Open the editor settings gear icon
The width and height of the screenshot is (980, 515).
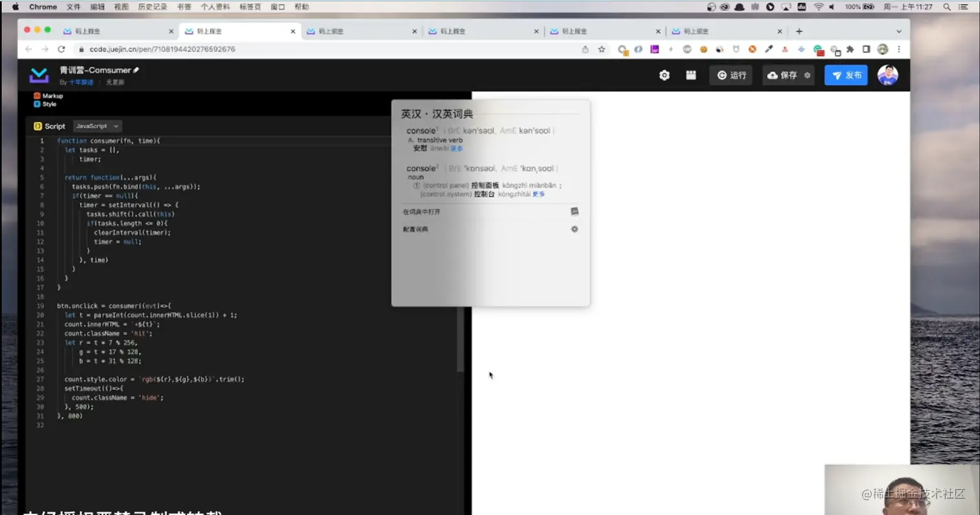point(664,75)
